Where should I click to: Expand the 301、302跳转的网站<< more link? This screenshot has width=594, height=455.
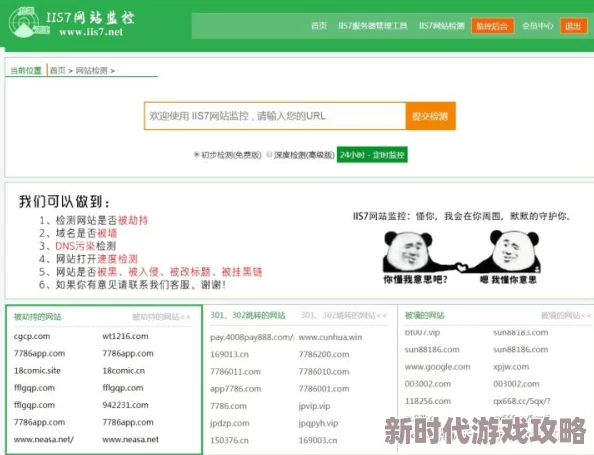(x=344, y=315)
